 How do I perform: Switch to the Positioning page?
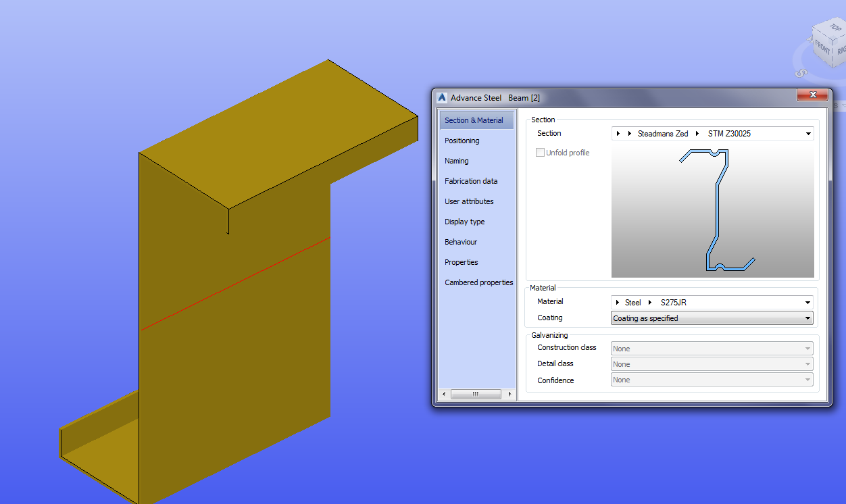tap(462, 141)
